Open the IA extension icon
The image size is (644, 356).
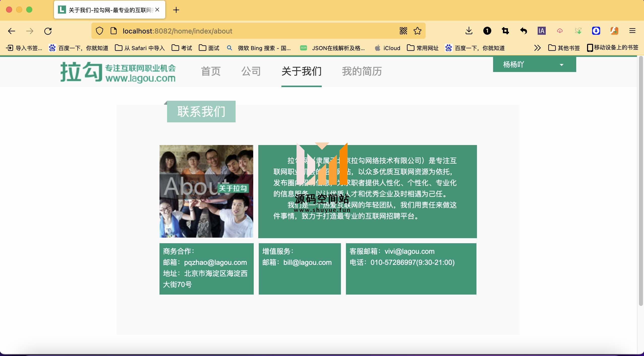[x=541, y=31]
